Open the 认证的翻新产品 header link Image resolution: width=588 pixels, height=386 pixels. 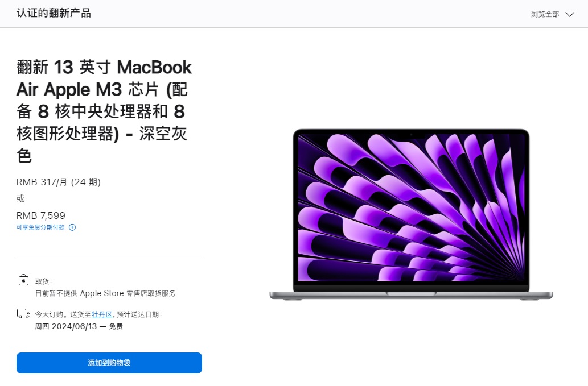coord(54,13)
